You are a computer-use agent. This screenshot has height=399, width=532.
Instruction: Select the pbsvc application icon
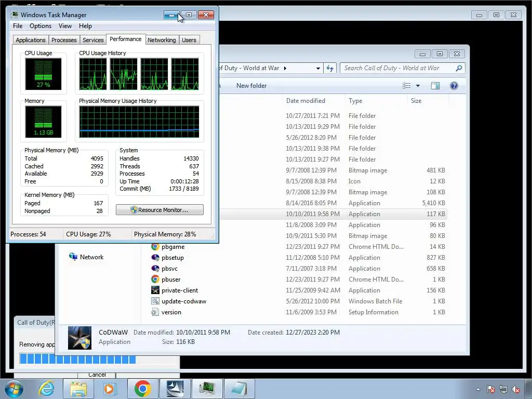pos(155,269)
